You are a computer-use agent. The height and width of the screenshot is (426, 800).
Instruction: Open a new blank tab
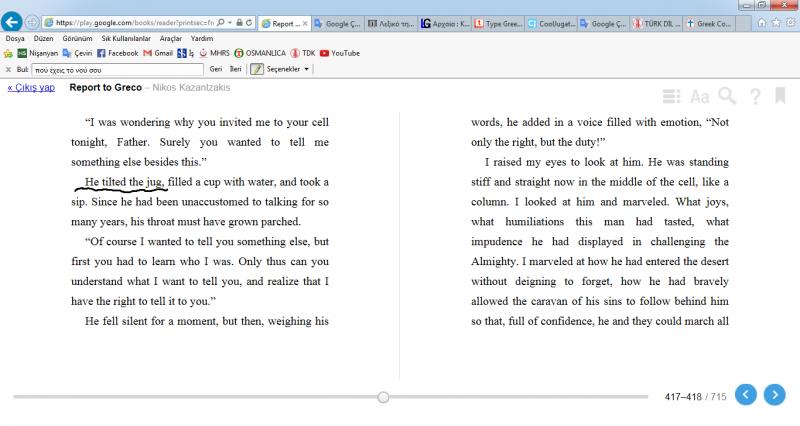tap(744, 23)
